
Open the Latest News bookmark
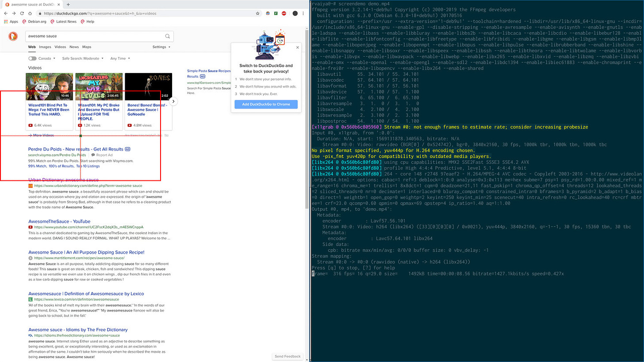click(63, 21)
